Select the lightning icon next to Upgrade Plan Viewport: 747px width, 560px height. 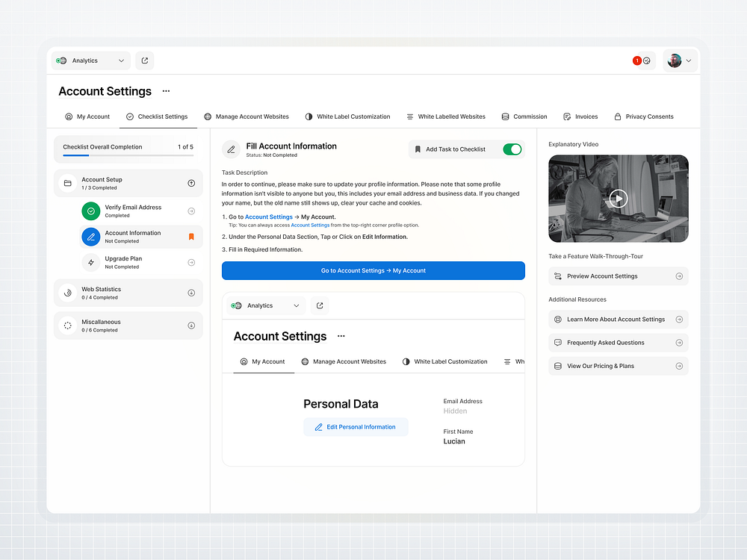pyautogui.click(x=90, y=261)
